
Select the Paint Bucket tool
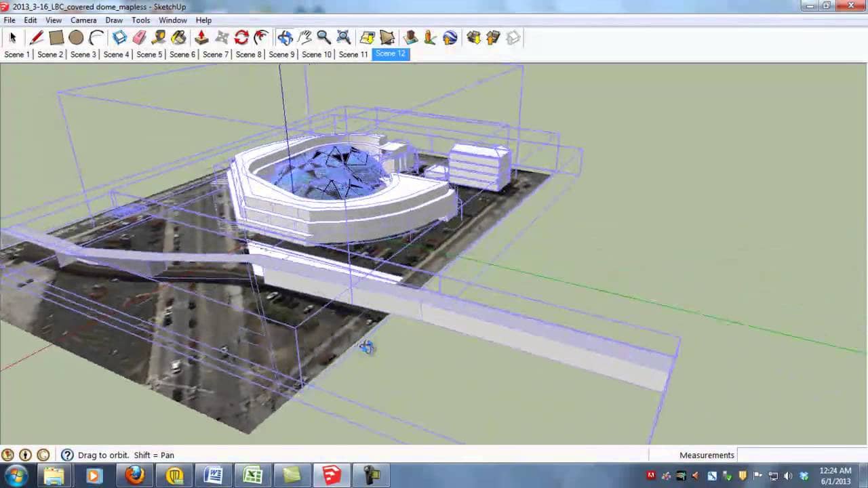179,38
